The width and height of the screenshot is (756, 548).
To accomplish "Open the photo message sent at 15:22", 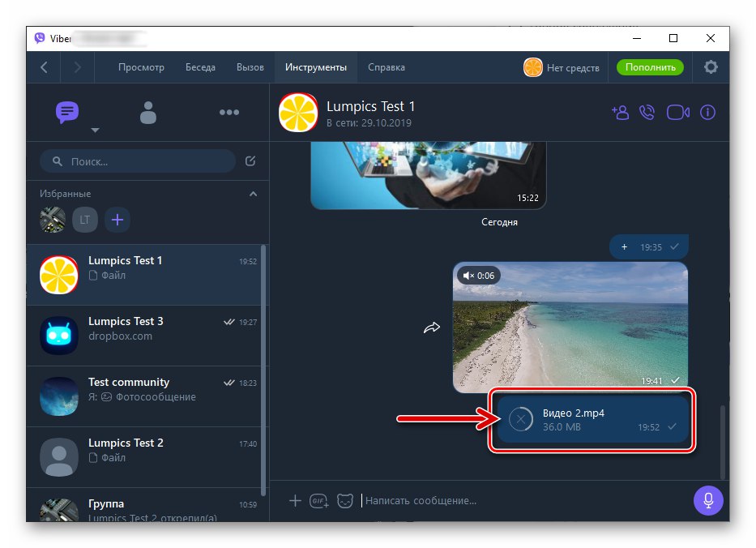I will pos(428,176).
